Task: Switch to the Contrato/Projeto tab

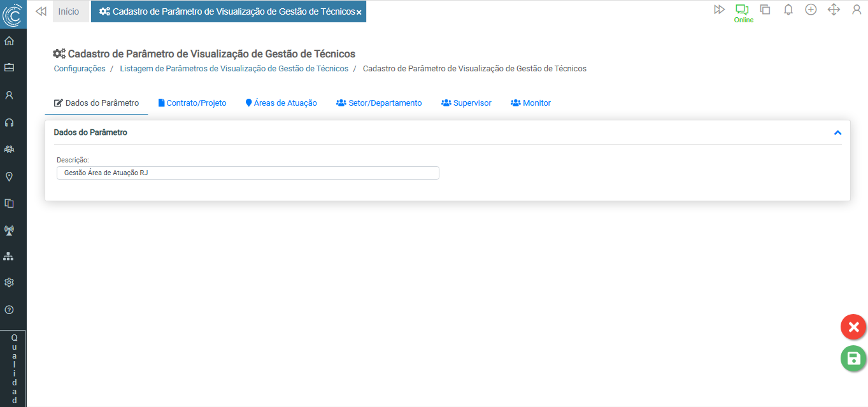Action: [x=192, y=103]
